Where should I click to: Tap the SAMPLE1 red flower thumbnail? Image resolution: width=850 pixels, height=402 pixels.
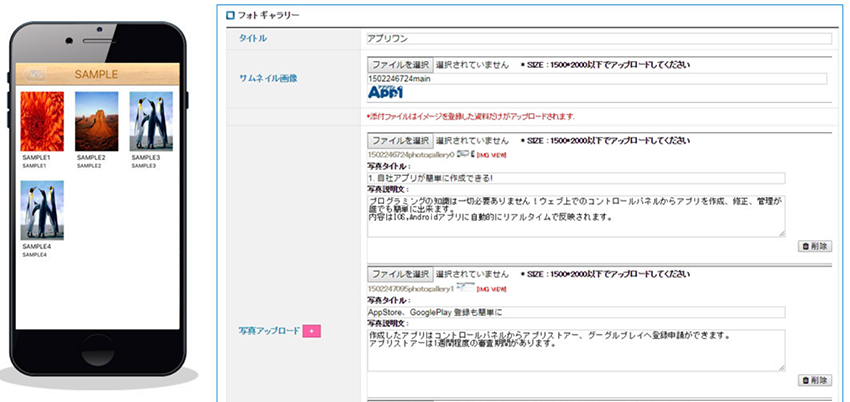pos(42,121)
